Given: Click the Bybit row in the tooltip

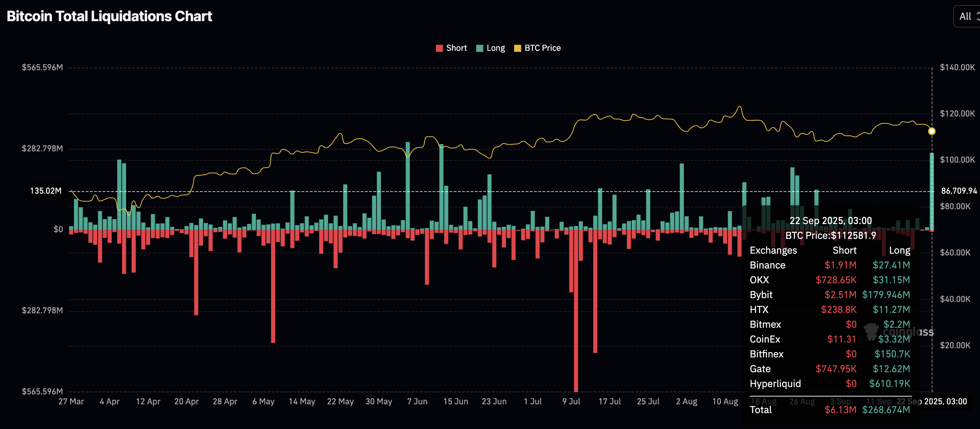Looking at the screenshot, I should click(x=830, y=295).
